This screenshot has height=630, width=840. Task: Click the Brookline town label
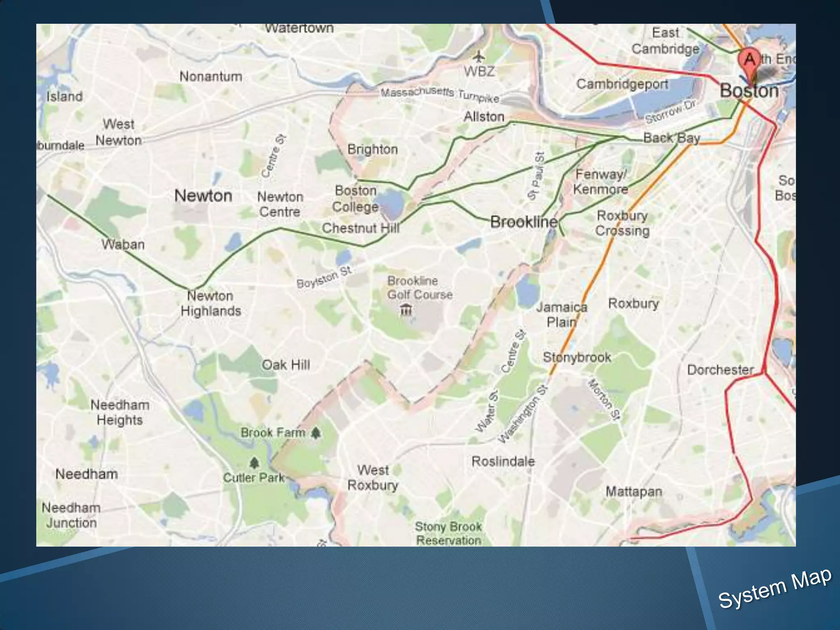(x=524, y=222)
